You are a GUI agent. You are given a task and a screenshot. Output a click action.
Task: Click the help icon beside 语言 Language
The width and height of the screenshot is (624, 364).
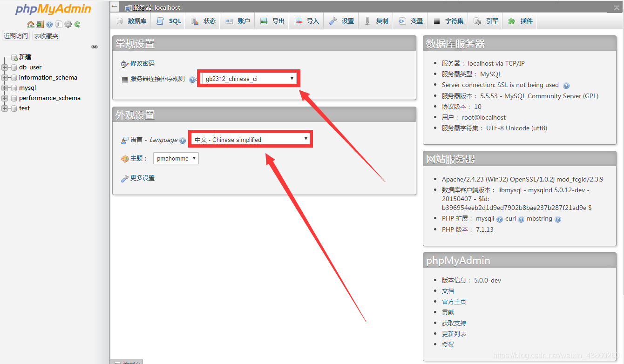click(183, 141)
